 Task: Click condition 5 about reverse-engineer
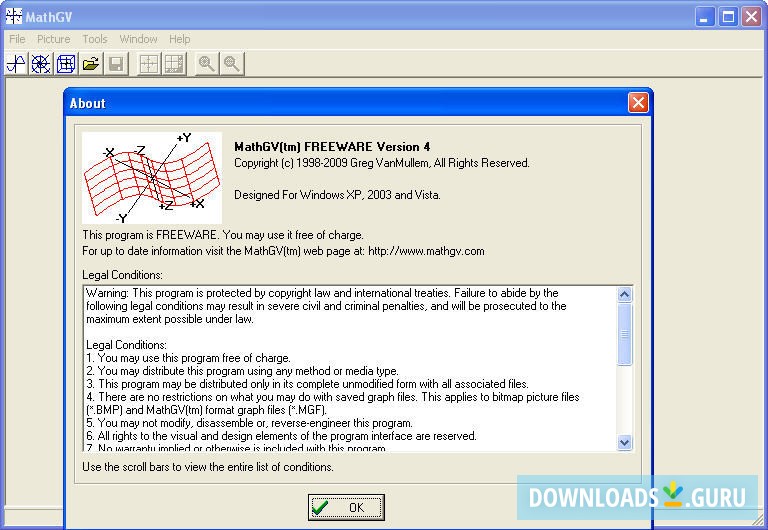coord(249,423)
